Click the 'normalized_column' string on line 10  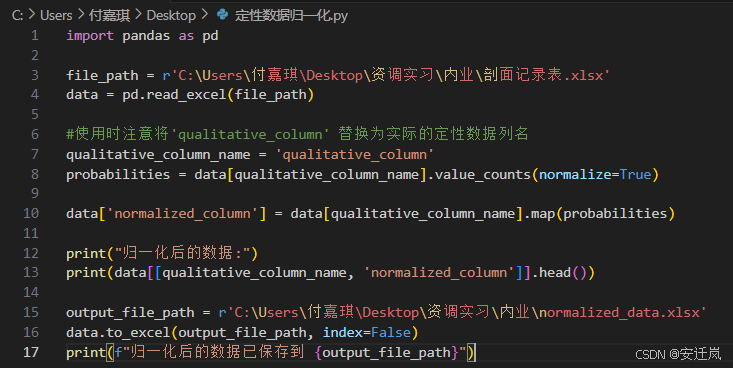point(182,214)
